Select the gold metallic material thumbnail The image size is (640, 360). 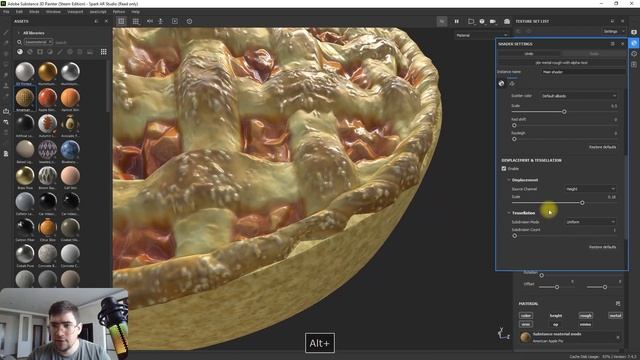point(47,72)
